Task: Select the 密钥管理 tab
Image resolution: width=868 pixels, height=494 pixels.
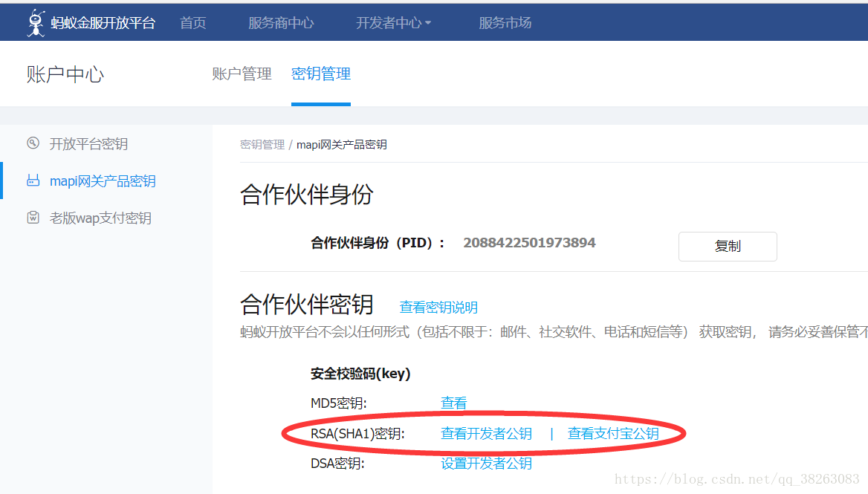Action: click(321, 74)
